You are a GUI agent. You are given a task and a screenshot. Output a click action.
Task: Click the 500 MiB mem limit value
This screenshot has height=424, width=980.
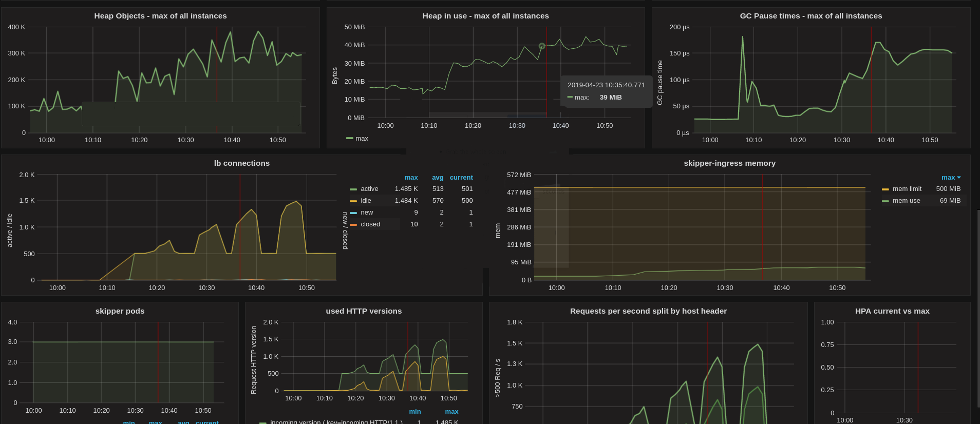[x=948, y=189]
